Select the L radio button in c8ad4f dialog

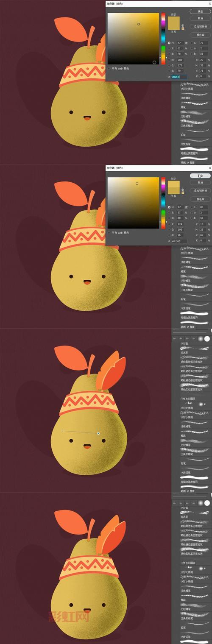pos(192,43)
